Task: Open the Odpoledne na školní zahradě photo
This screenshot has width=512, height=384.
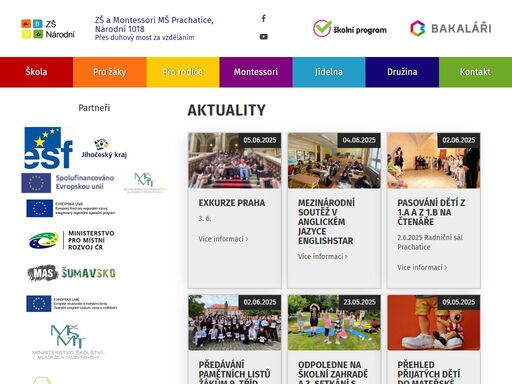Action: click(x=334, y=322)
